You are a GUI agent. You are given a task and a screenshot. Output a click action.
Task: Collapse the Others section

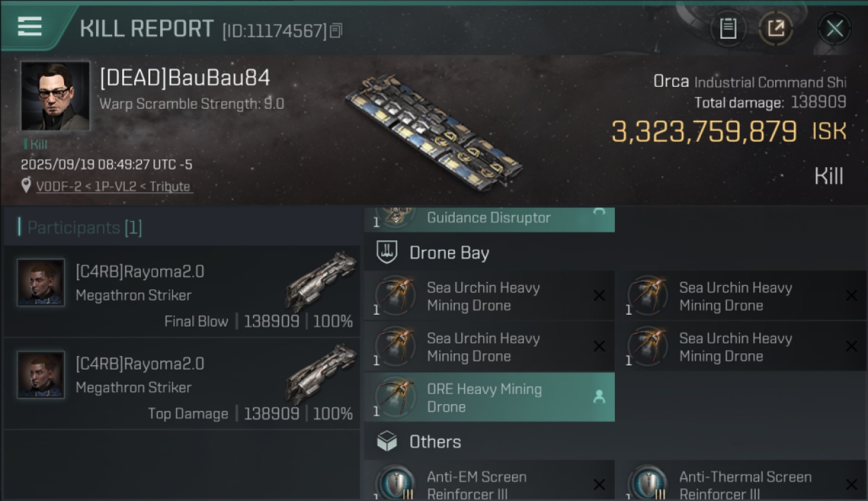[x=435, y=442]
